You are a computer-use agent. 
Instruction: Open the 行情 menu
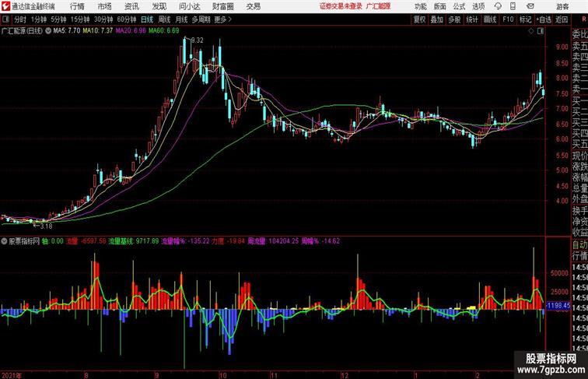pos(77,6)
